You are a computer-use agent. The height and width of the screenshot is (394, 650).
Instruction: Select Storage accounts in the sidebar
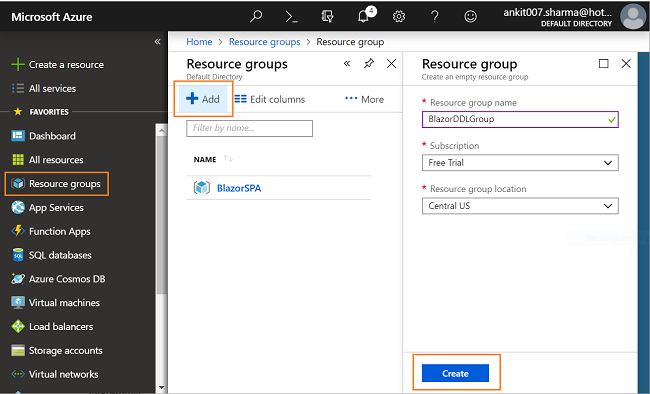point(65,350)
